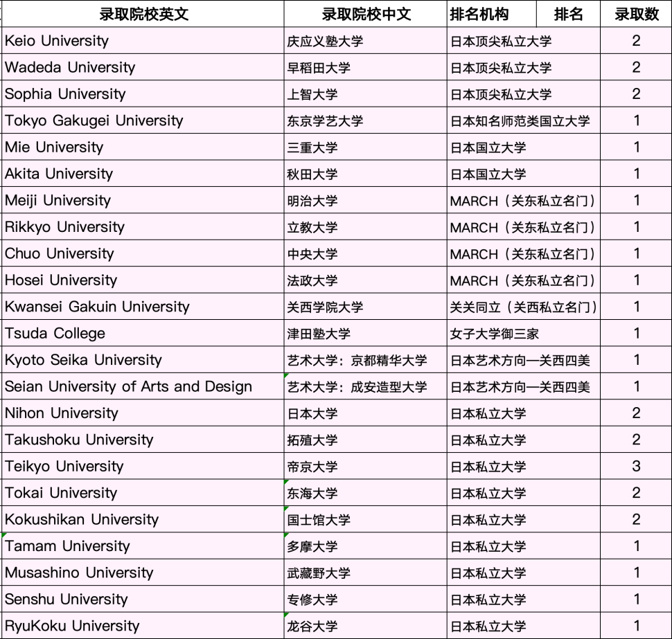Select the cell 明治大学

click(366, 200)
